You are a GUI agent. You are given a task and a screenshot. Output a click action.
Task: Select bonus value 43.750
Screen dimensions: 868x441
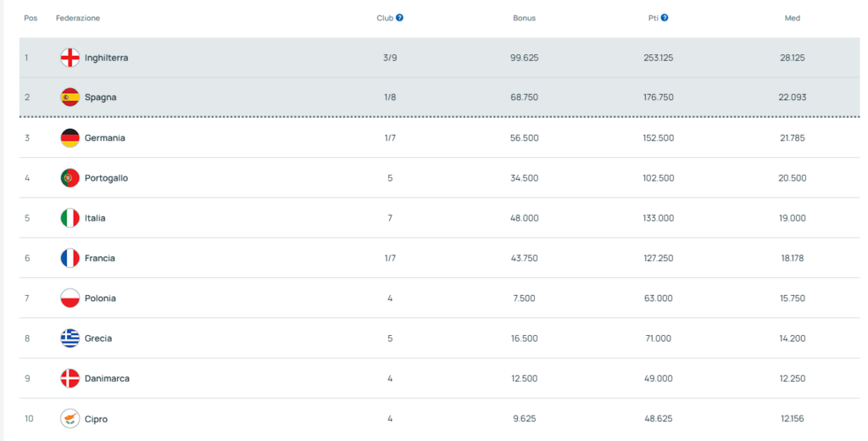pos(524,258)
